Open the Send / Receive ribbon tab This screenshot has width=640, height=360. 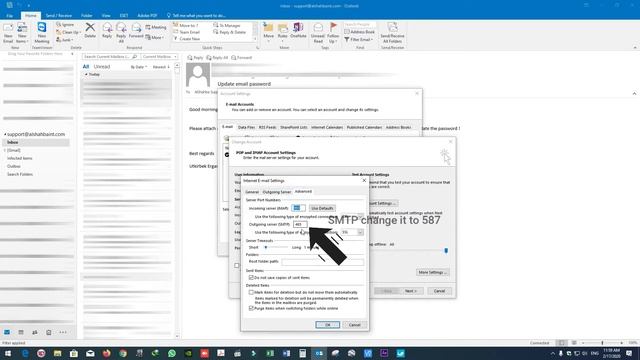(59, 16)
